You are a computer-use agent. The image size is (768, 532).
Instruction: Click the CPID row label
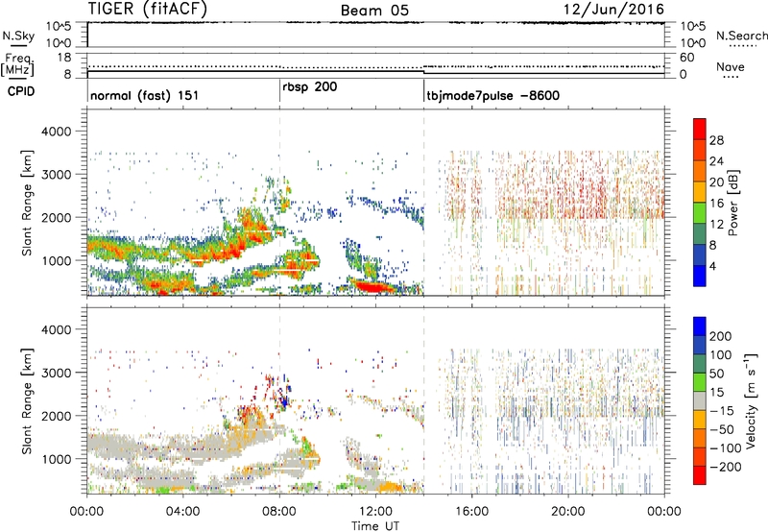[21, 91]
